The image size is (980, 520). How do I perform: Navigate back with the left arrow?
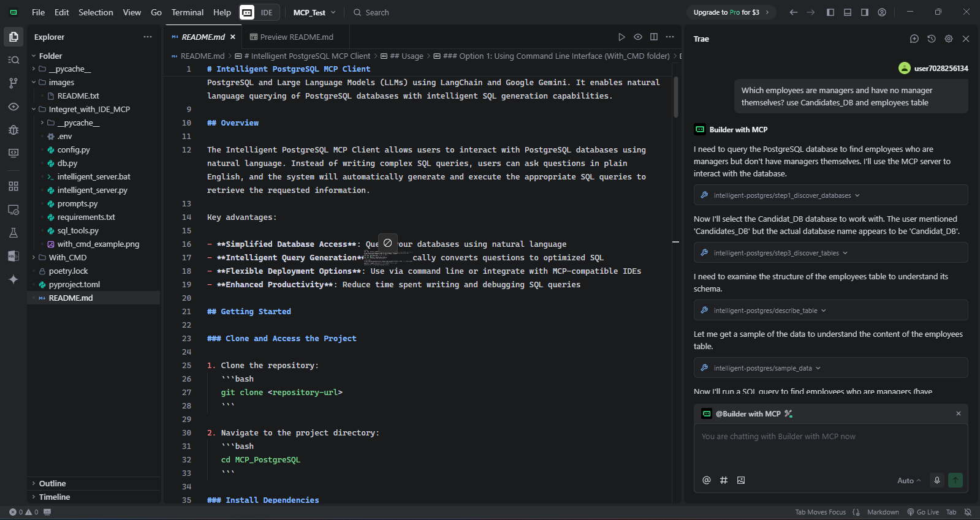[794, 12]
